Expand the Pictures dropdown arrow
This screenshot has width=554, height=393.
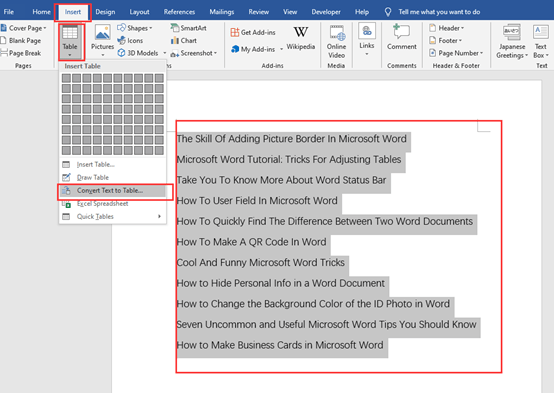pos(102,55)
